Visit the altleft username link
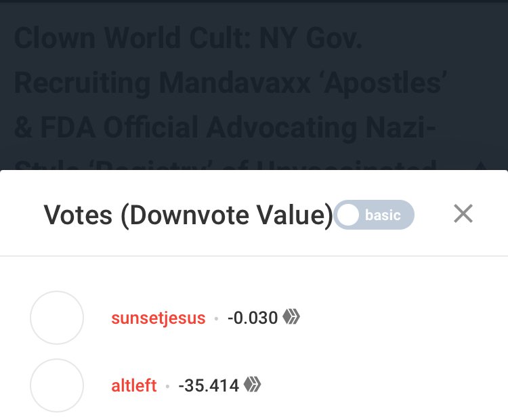The width and height of the screenshot is (508, 420). click(x=134, y=385)
